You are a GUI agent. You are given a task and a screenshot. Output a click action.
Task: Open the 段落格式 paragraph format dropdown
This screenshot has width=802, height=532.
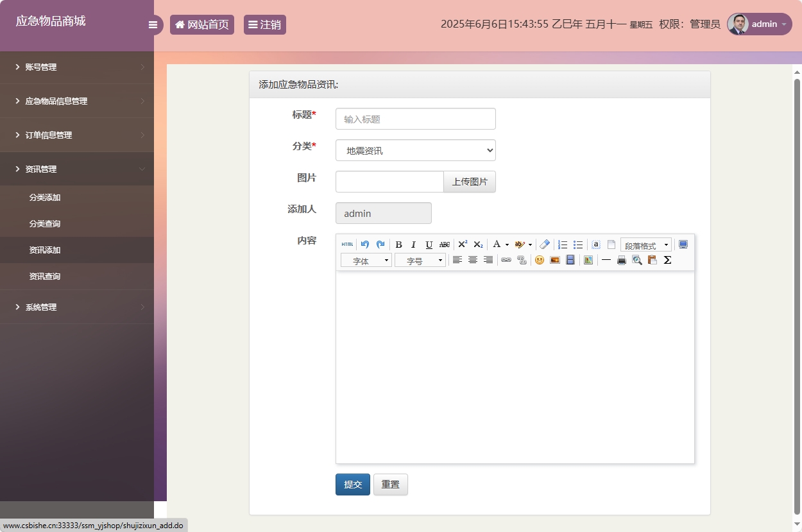pyautogui.click(x=645, y=245)
